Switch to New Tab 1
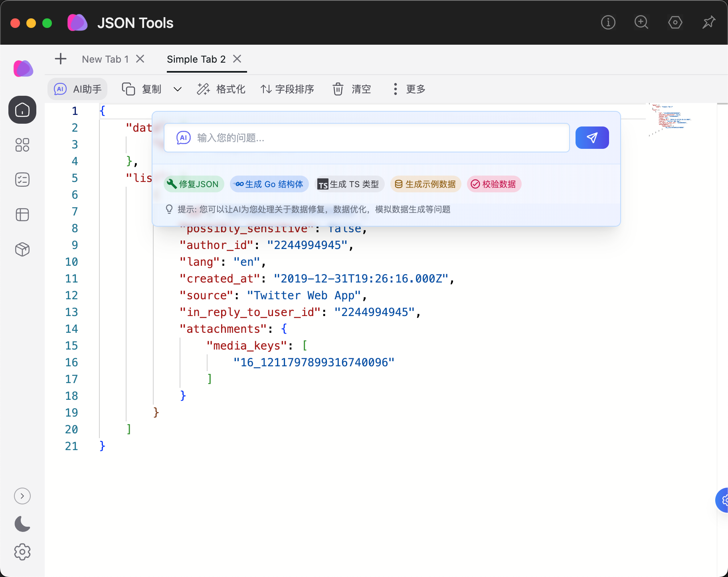This screenshot has width=728, height=577. [x=105, y=59]
